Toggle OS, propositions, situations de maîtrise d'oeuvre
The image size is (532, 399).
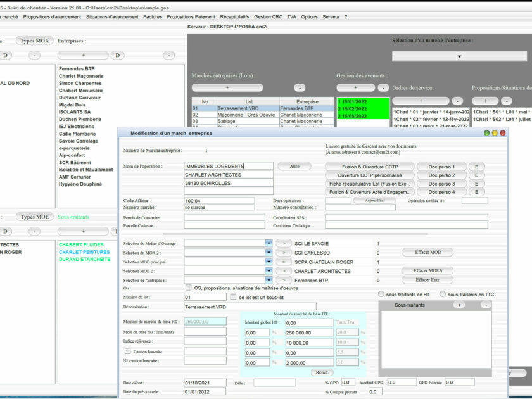[x=188, y=288]
